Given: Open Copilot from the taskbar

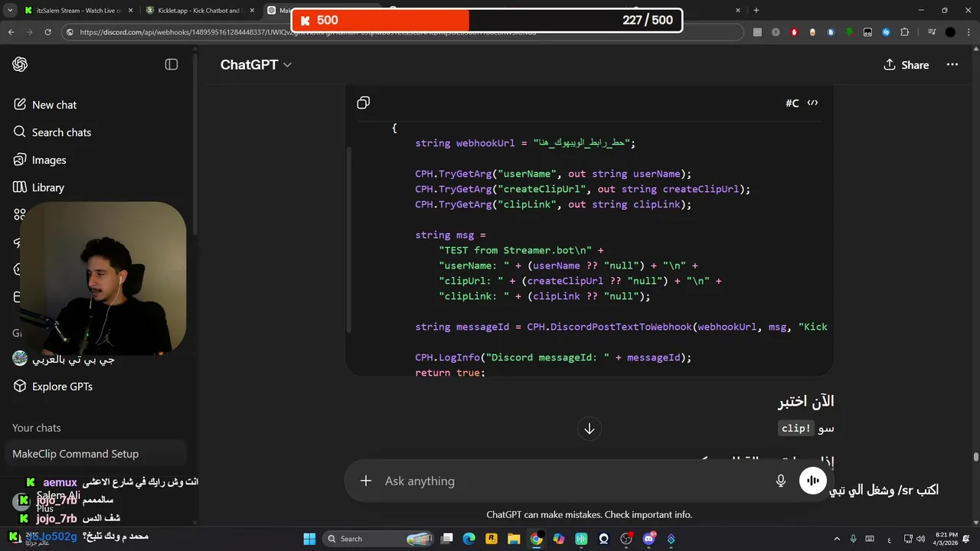Looking at the screenshot, I should 559,539.
